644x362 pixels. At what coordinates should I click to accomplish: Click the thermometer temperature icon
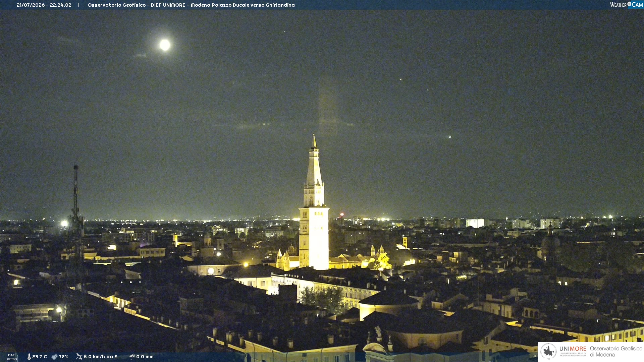29,357
